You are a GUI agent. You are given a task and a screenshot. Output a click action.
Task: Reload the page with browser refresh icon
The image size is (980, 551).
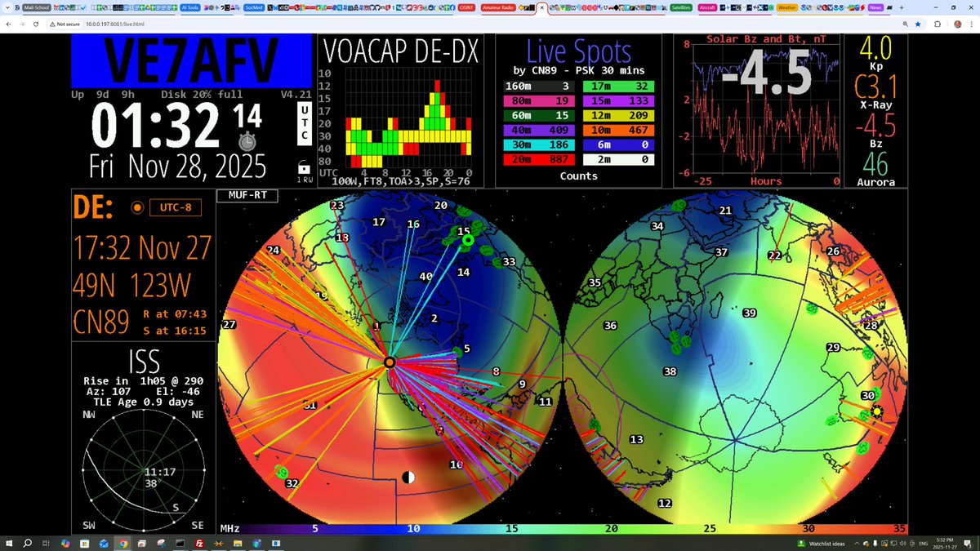(36, 24)
